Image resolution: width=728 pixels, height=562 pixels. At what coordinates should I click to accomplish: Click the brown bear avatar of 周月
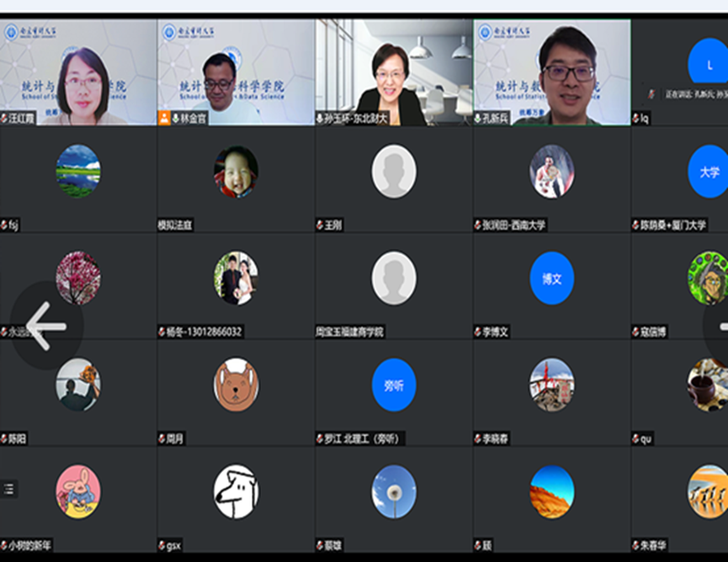236,384
